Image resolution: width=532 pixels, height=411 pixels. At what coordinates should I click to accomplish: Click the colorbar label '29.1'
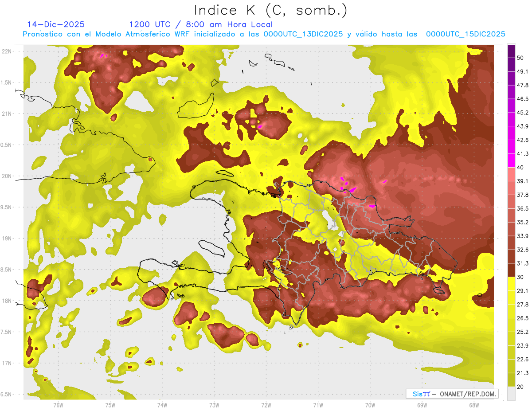coord(523,291)
